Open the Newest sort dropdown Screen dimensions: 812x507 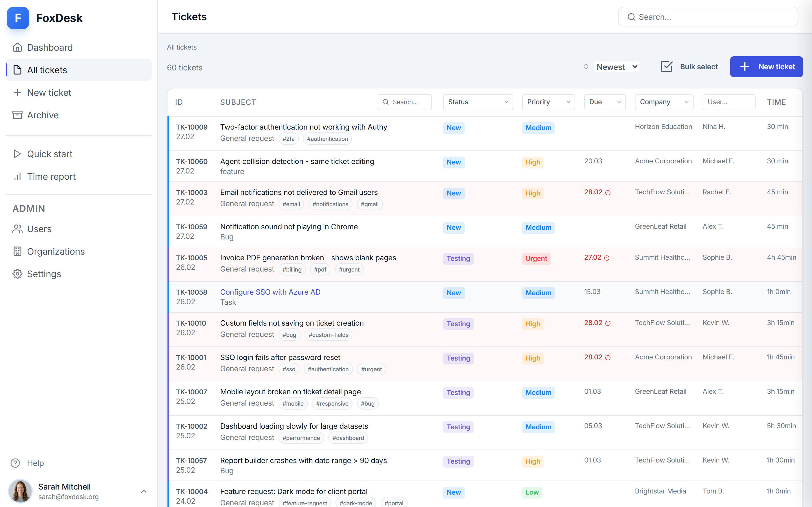(617, 67)
